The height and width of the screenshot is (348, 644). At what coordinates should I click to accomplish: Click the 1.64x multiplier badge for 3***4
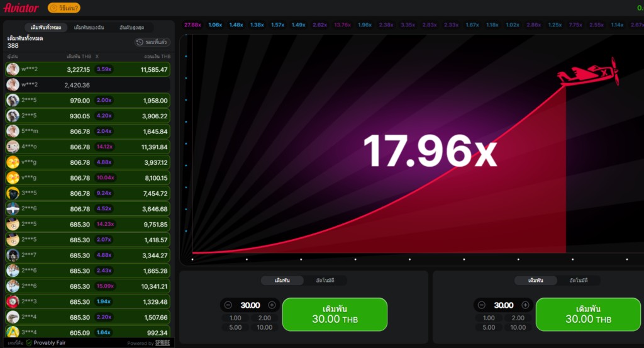coord(104,332)
